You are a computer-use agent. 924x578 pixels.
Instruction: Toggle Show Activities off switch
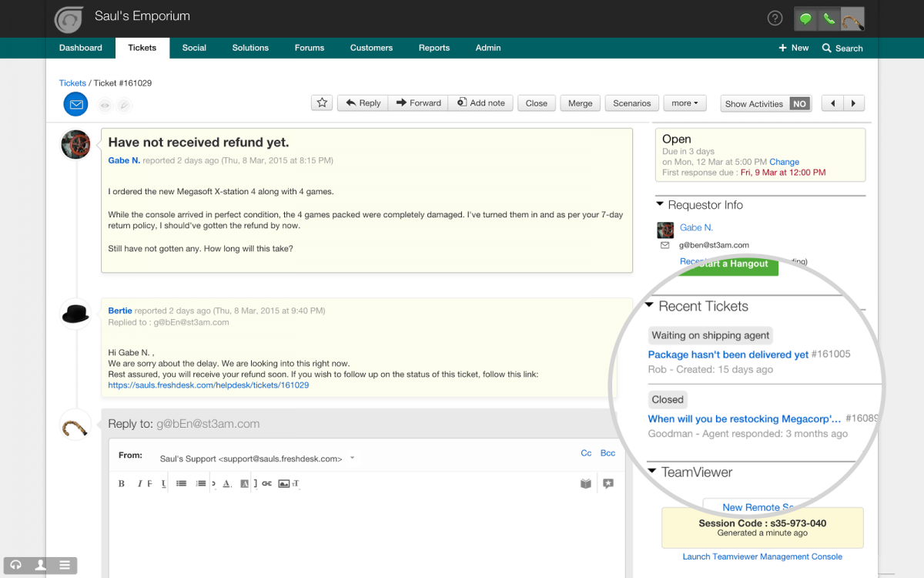click(800, 102)
